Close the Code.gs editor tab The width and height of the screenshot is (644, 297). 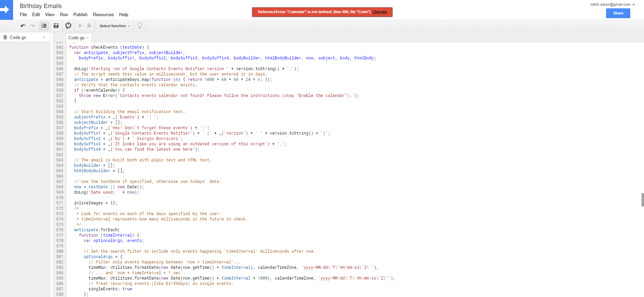[x=88, y=38]
